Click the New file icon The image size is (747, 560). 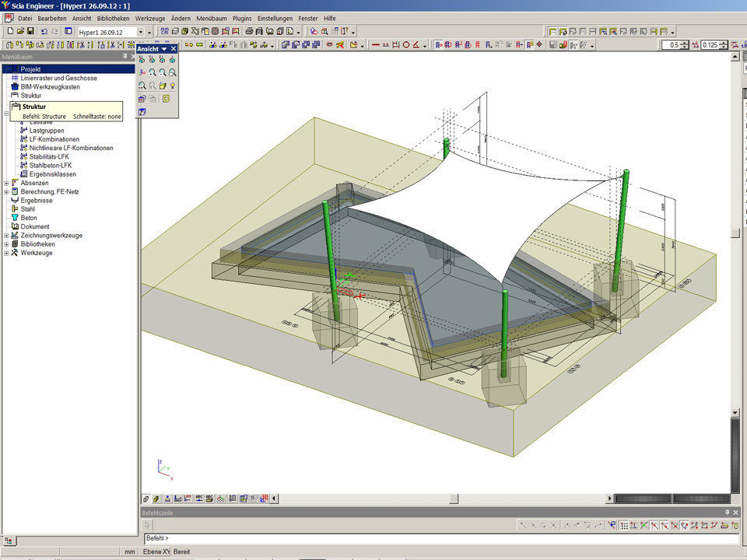coord(9,31)
